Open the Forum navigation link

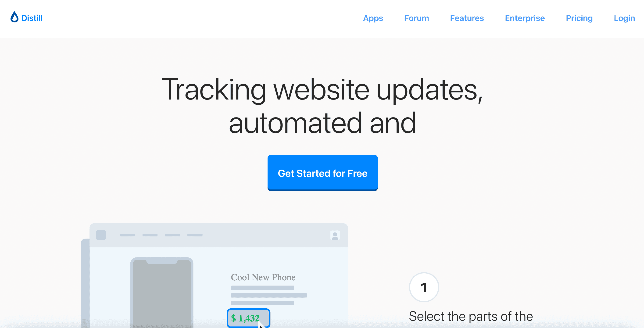point(416,18)
